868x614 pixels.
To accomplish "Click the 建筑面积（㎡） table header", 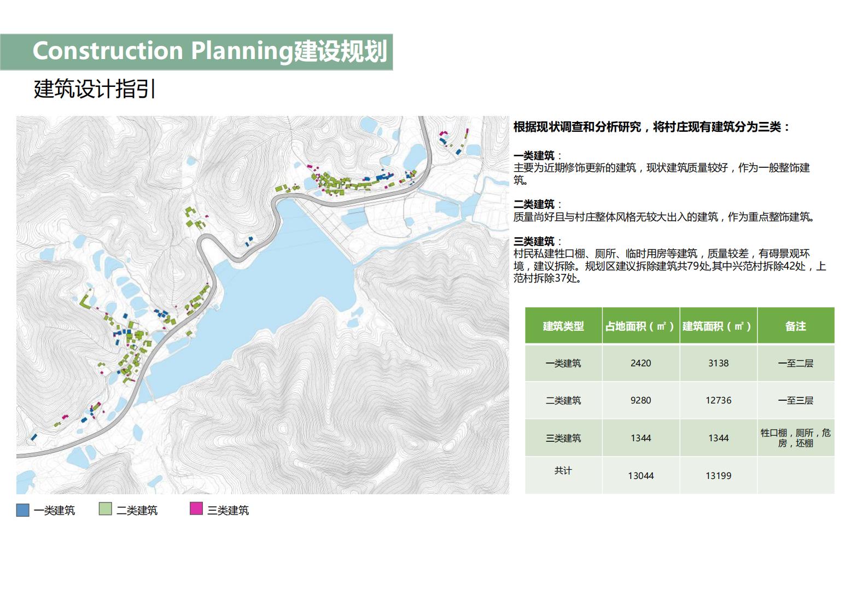I will (718, 326).
